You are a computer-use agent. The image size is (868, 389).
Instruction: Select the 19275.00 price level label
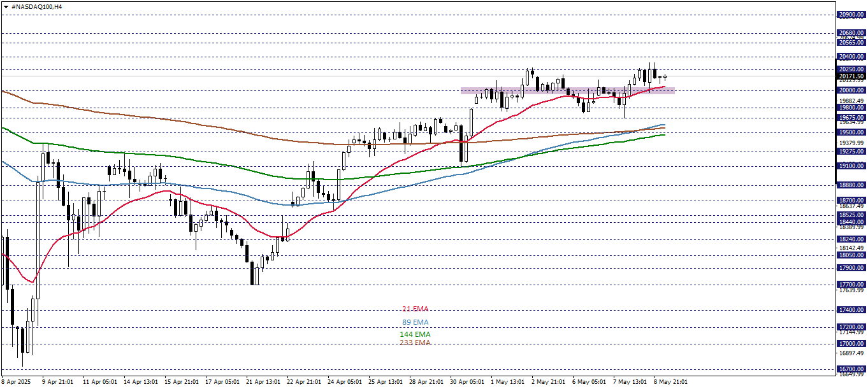pyautogui.click(x=852, y=152)
